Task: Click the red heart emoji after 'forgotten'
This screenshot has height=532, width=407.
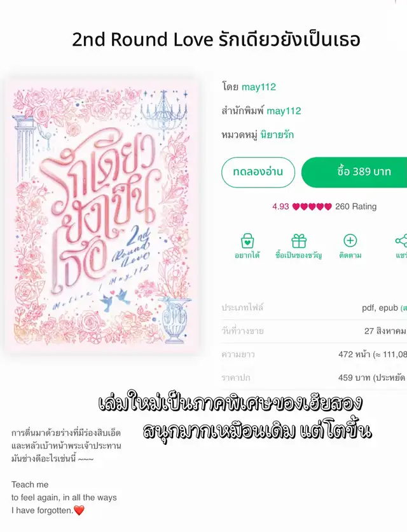Action: pos(79,510)
